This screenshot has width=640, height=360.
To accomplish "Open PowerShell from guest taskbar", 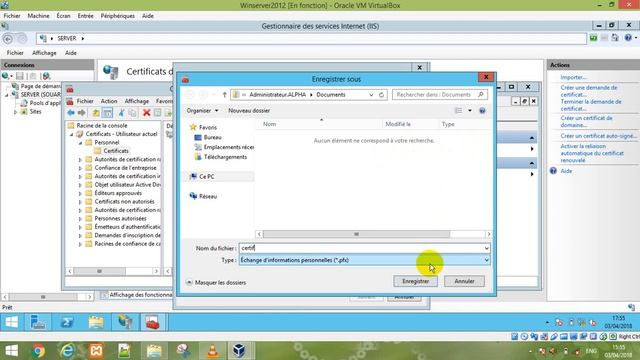I will [67, 322].
